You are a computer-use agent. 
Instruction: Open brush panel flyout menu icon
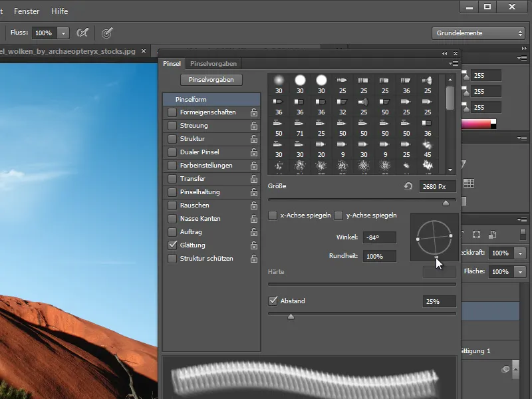454,63
